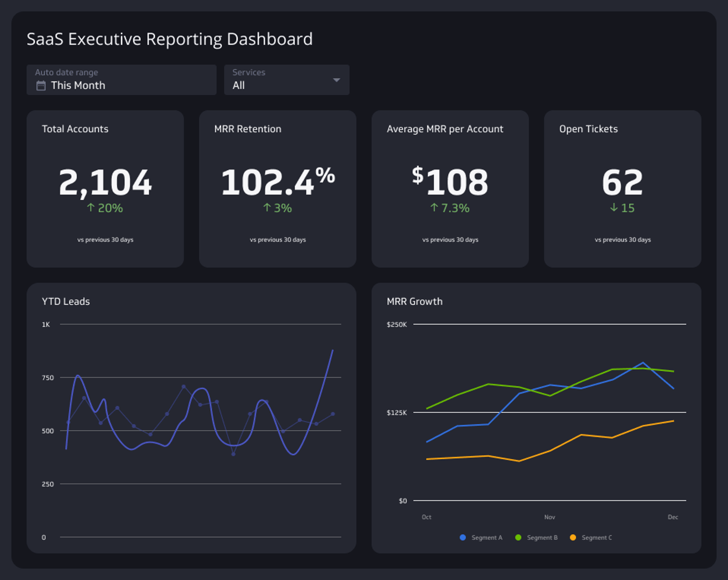Select the Open Tickets card title

(588, 129)
